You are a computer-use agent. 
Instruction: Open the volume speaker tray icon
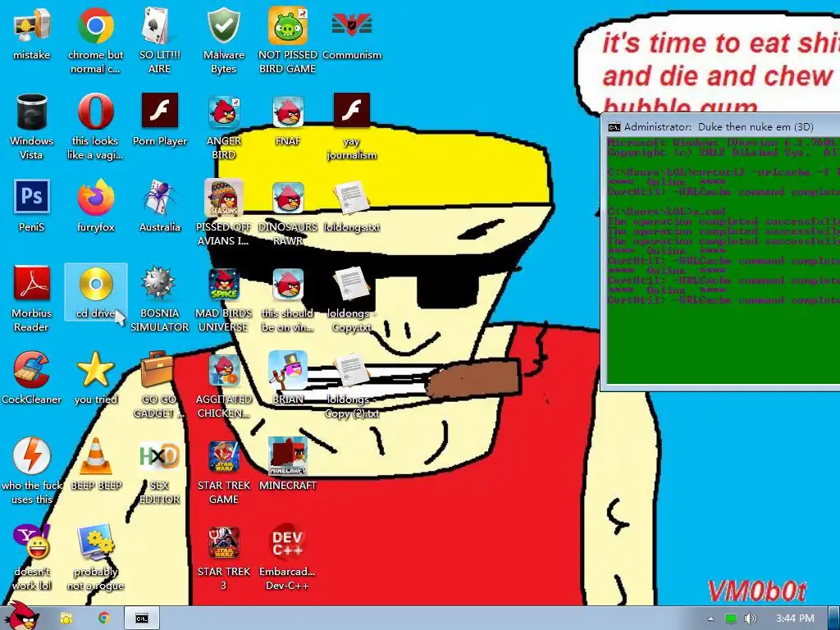tap(751, 619)
